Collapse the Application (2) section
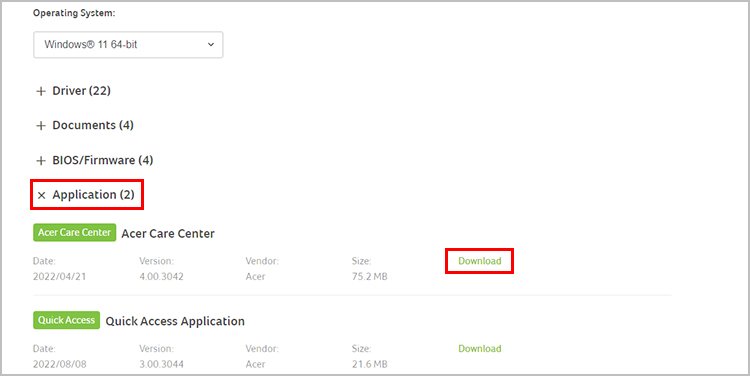This screenshot has height=376, width=750. tap(86, 195)
